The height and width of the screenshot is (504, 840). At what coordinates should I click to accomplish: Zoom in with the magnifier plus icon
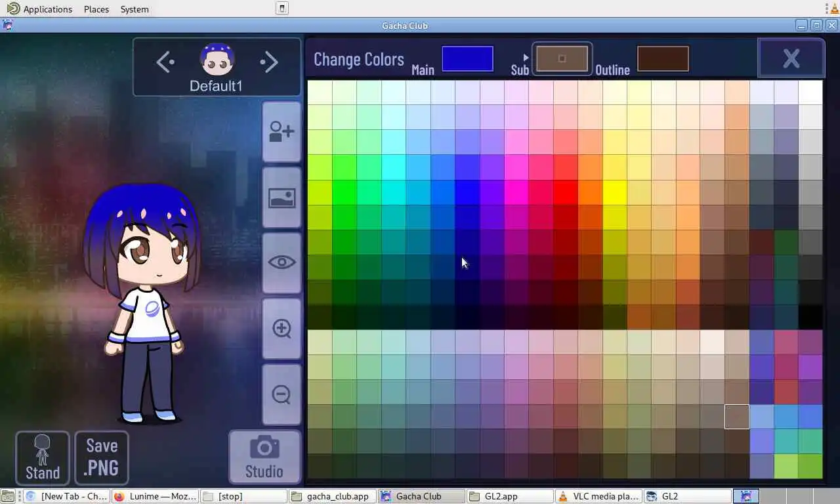coord(282,328)
